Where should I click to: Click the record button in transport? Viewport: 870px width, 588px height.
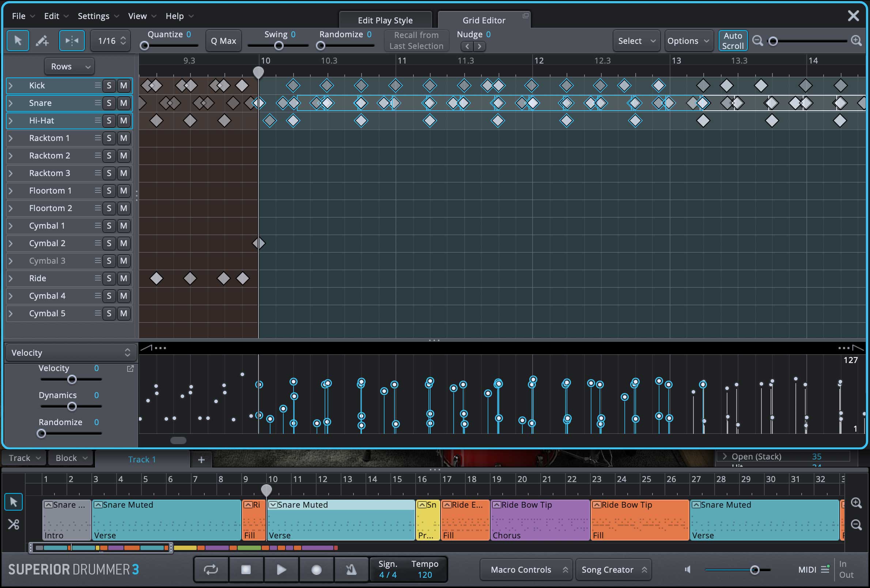click(x=316, y=569)
